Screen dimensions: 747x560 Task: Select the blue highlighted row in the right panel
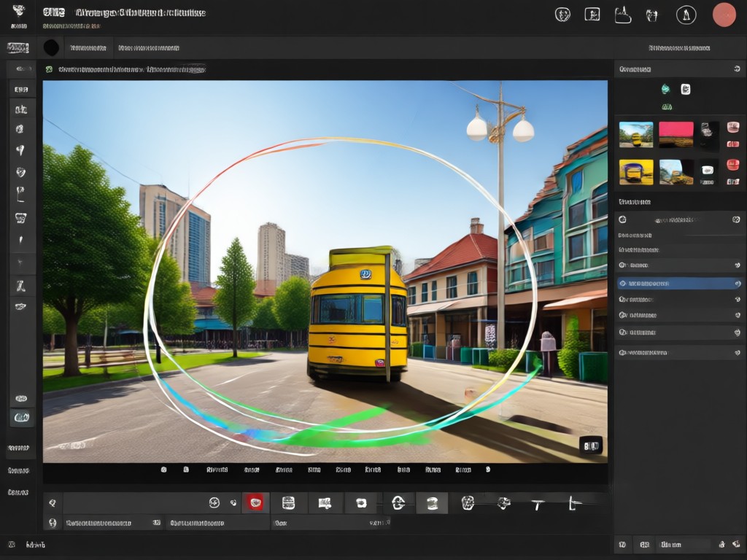pyautogui.click(x=679, y=284)
